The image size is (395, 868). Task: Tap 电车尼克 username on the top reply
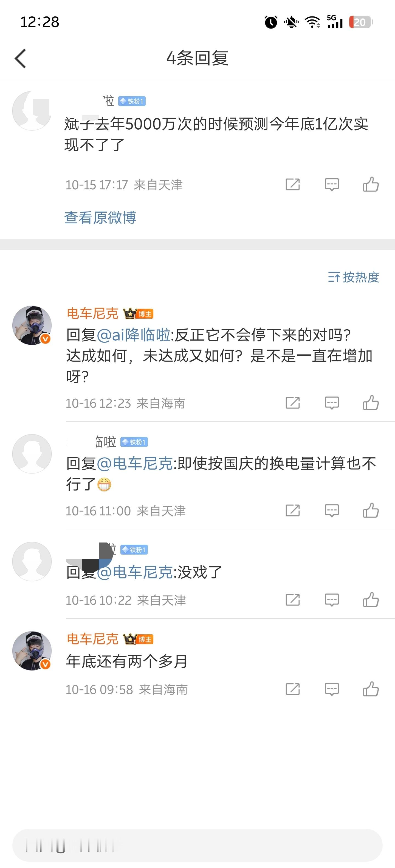click(x=93, y=313)
